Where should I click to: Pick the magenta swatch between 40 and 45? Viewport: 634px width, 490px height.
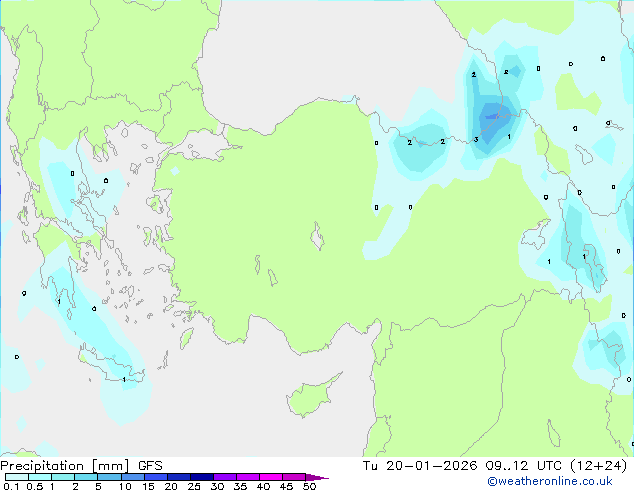click(x=271, y=477)
